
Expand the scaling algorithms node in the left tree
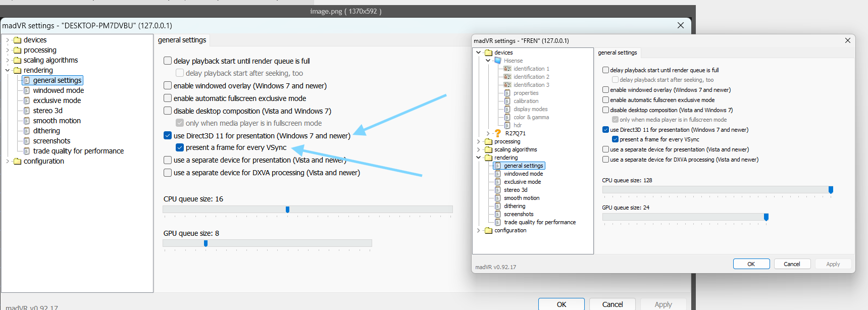click(x=8, y=60)
